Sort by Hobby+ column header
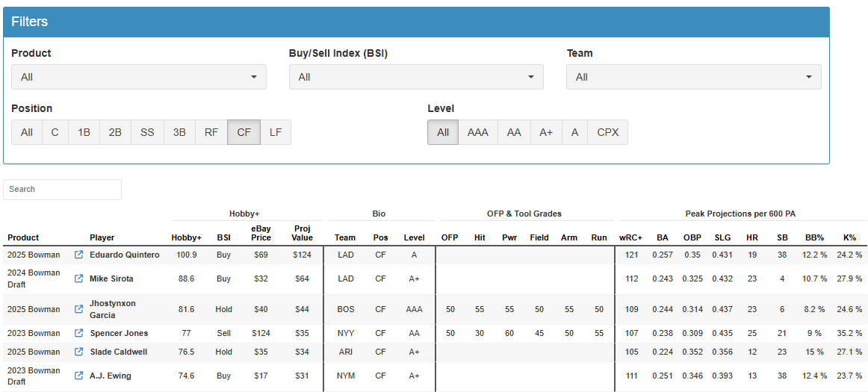Screen dimensions: 868x392 [187, 237]
